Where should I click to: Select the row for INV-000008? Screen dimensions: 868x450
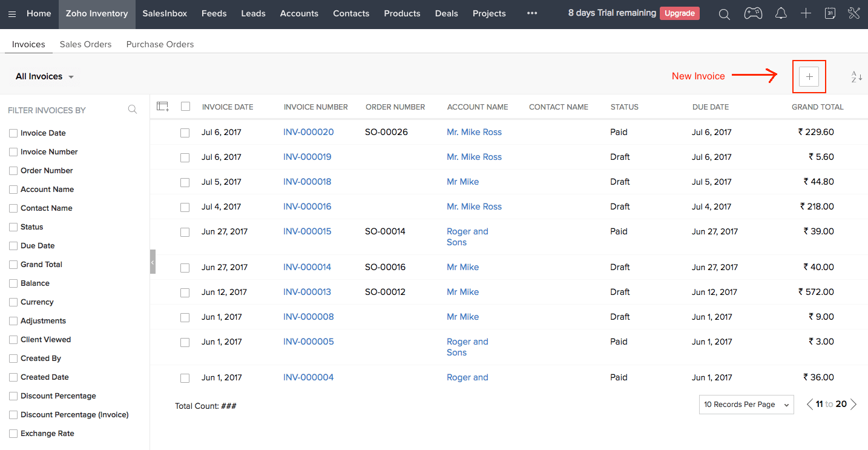[x=185, y=317]
